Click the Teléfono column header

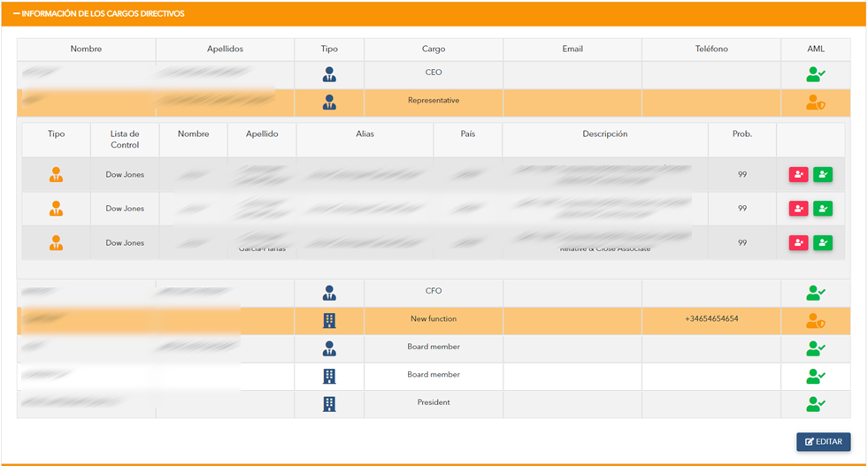pos(711,50)
